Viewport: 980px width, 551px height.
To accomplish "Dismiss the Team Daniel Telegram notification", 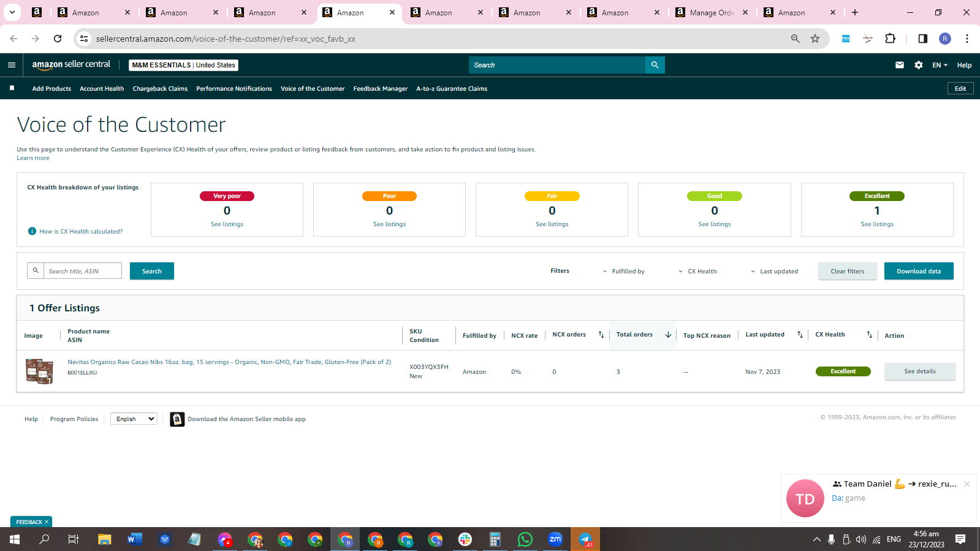I will [967, 484].
